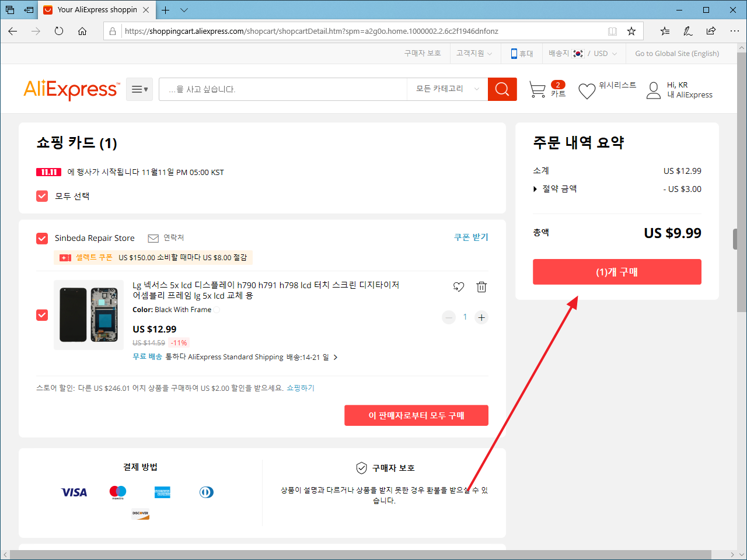Viewport: 747px width, 560px height.
Task: Add page to favorites with star icon
Action: click(x=631, y=31)
